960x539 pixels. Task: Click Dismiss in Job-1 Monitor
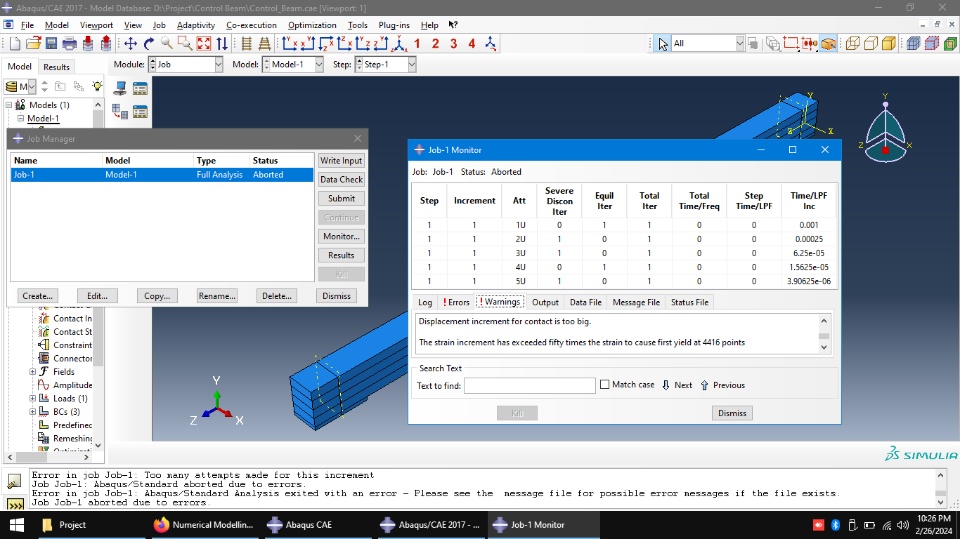pyautogui.click(x=732, y=413)
